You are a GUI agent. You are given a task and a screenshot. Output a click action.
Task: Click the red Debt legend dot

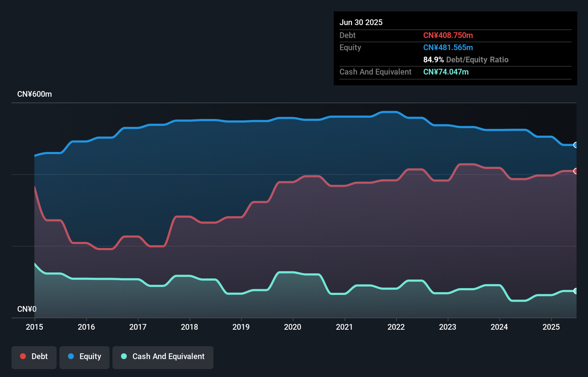(23, 356)
